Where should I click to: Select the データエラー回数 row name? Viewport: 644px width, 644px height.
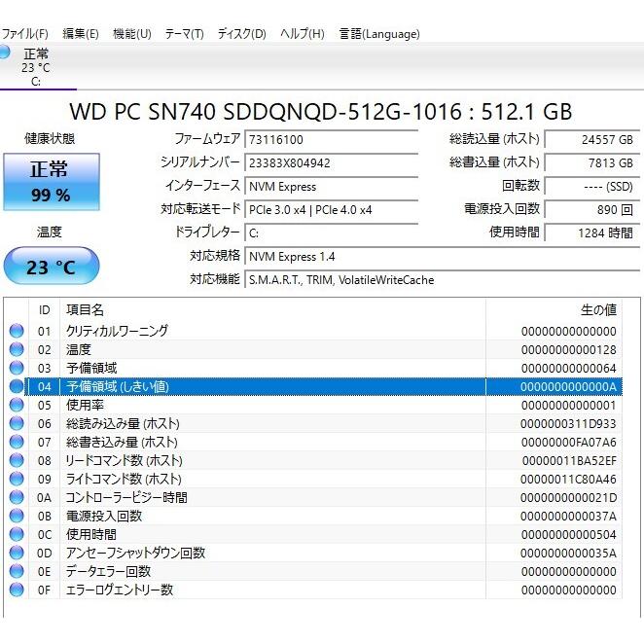click(x=108, y=571)
